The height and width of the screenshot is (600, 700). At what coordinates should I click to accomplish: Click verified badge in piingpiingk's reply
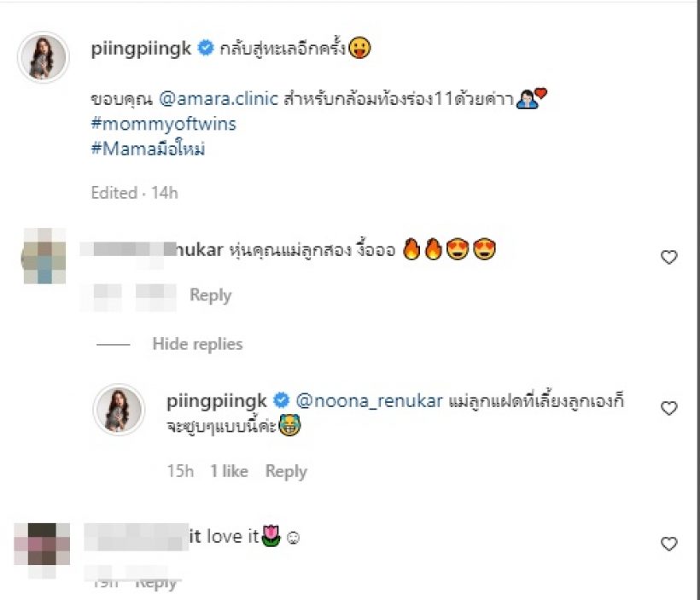point(281,400)
